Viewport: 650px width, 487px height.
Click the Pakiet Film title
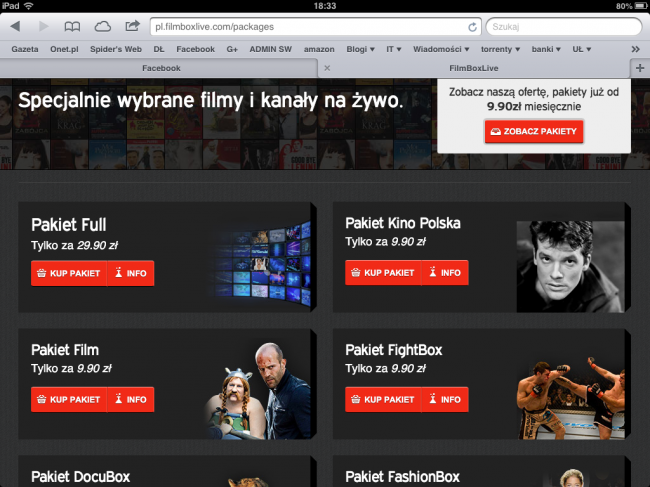[65, 350]
